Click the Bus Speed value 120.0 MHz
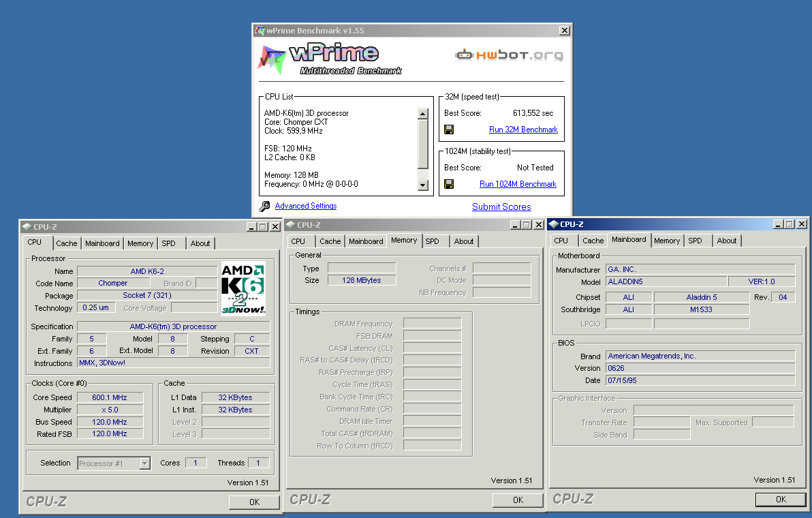 click(110, 422)
